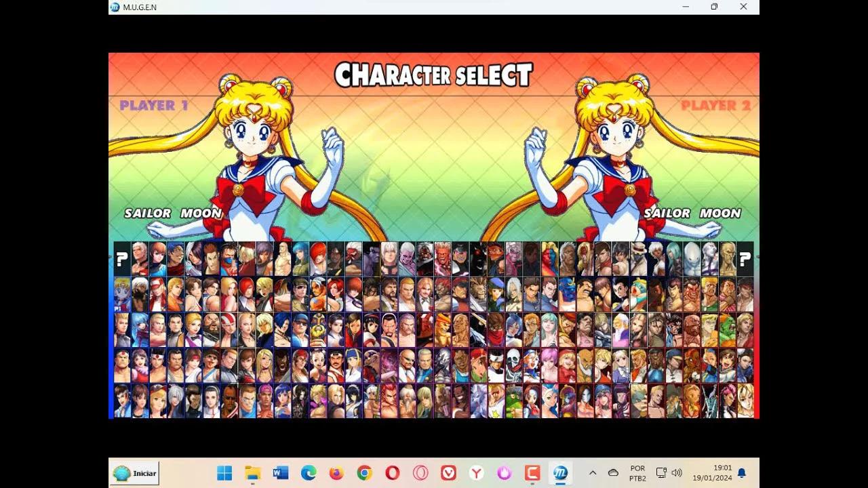Screen dimensions: 868x488
Task: Open File Explorer from the taskbar
Action: click(x=253, y=472)
